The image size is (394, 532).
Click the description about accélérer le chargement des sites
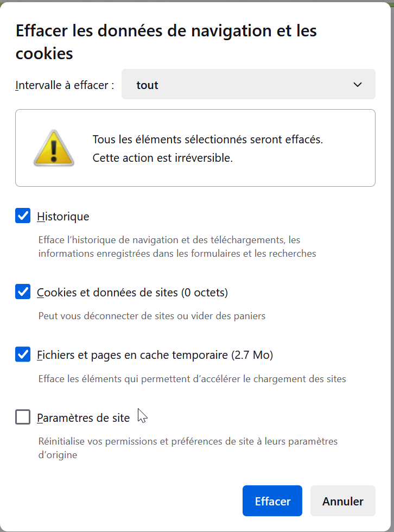point(192,379)
